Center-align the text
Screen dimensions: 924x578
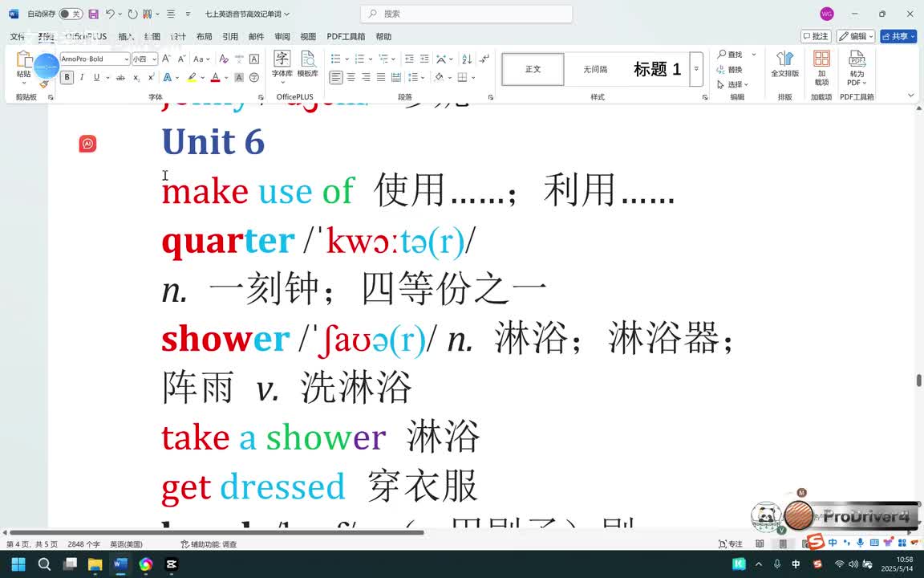tap(351, 77)
